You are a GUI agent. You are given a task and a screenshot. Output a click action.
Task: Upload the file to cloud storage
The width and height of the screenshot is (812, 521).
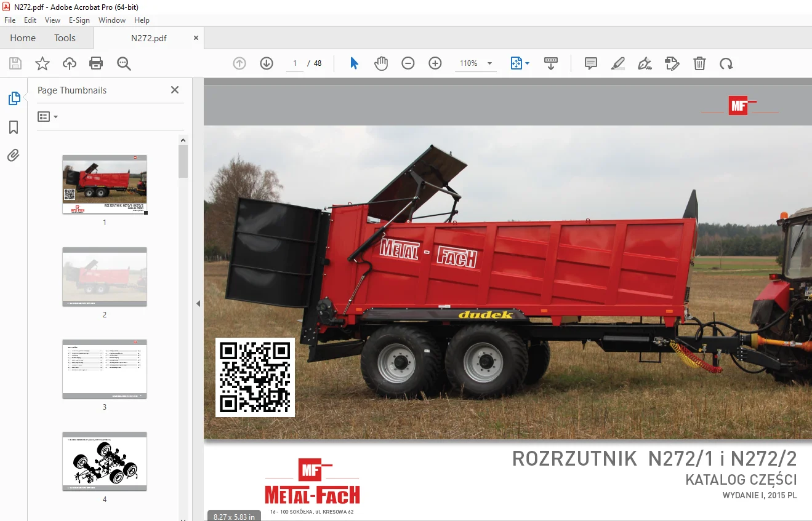(x=70, y=63)
